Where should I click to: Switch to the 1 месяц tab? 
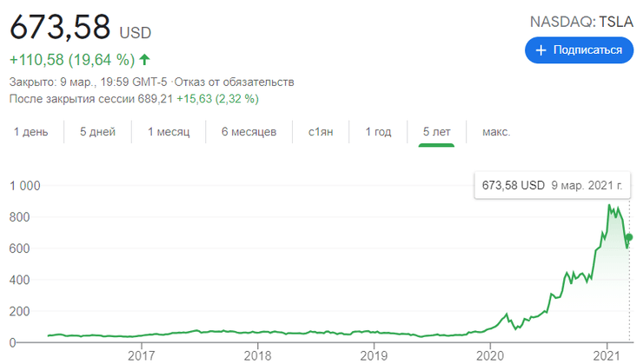(169, 132)
